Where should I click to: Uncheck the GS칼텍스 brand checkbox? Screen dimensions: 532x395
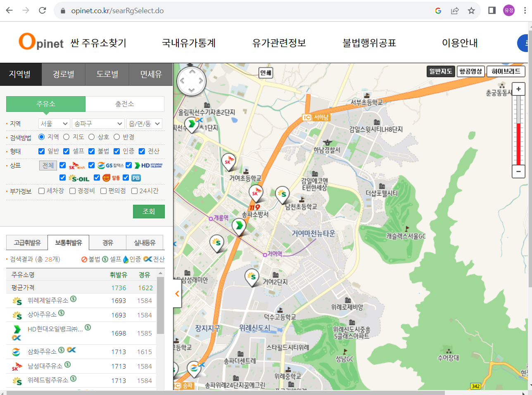pos(92,165)
